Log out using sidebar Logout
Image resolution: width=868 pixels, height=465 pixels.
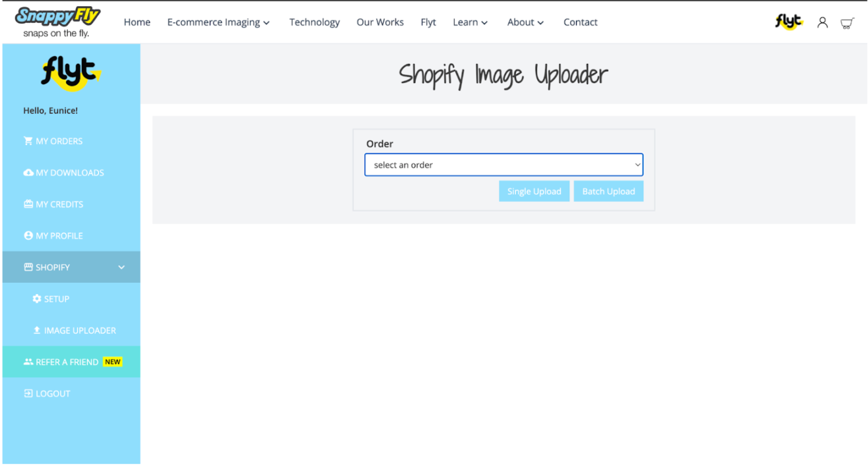pos(52,394)
